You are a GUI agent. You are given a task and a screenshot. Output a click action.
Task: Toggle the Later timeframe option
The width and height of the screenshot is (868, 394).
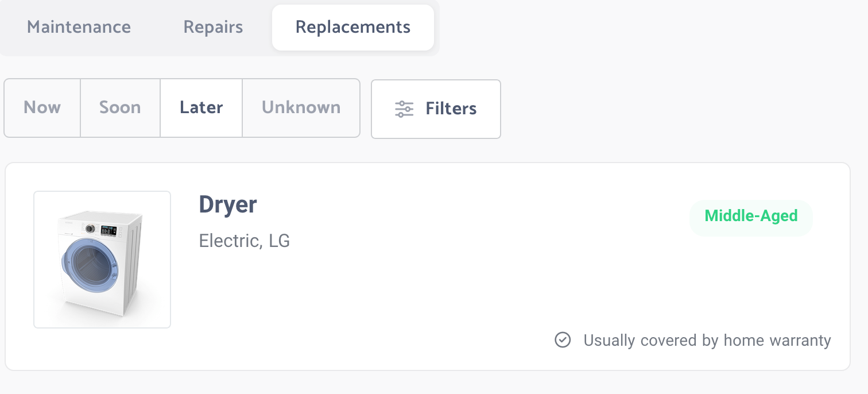201,108
